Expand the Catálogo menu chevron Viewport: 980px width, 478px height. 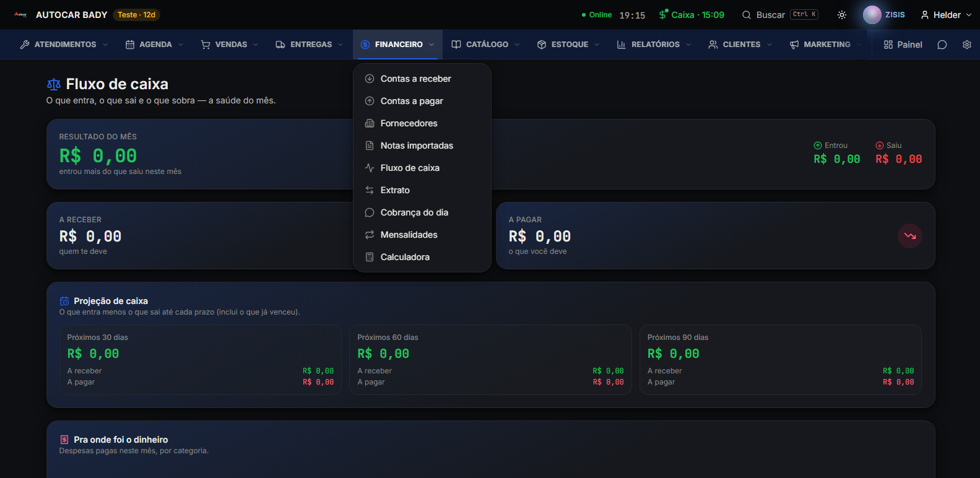[517, 45]
